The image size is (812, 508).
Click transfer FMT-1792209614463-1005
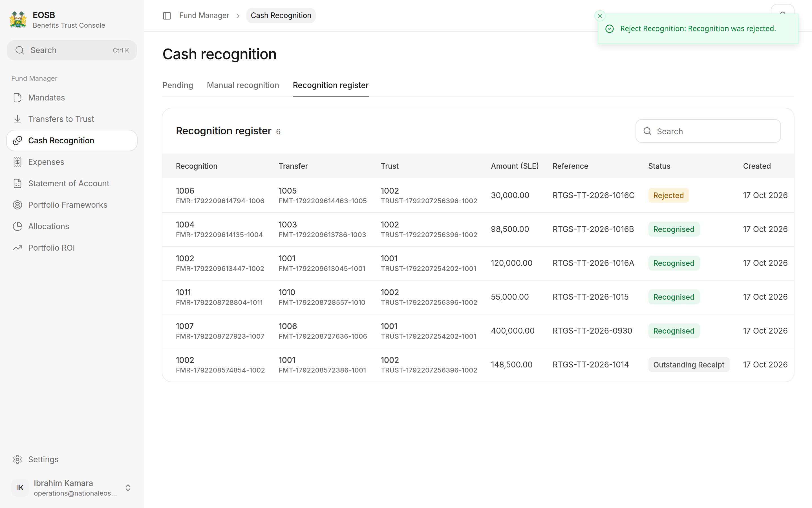point(323,201)
